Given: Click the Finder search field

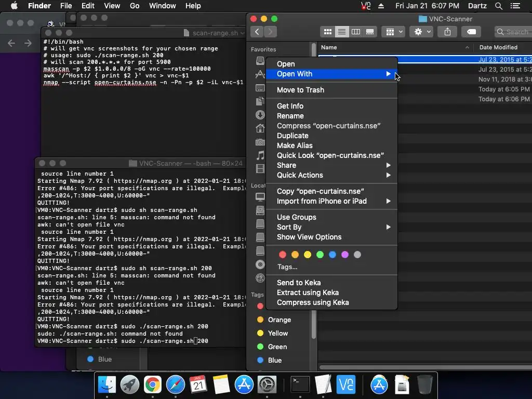Looking at the screenshot, I should coord(513,32).
